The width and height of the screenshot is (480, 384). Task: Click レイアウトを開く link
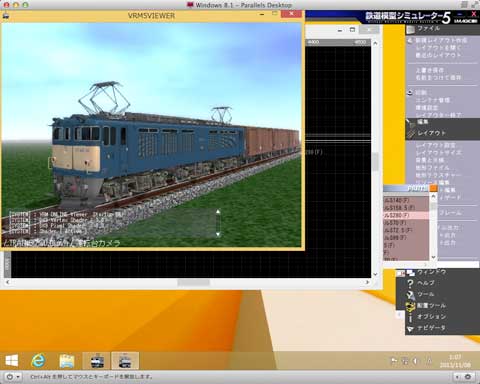[x=438, y=48]
